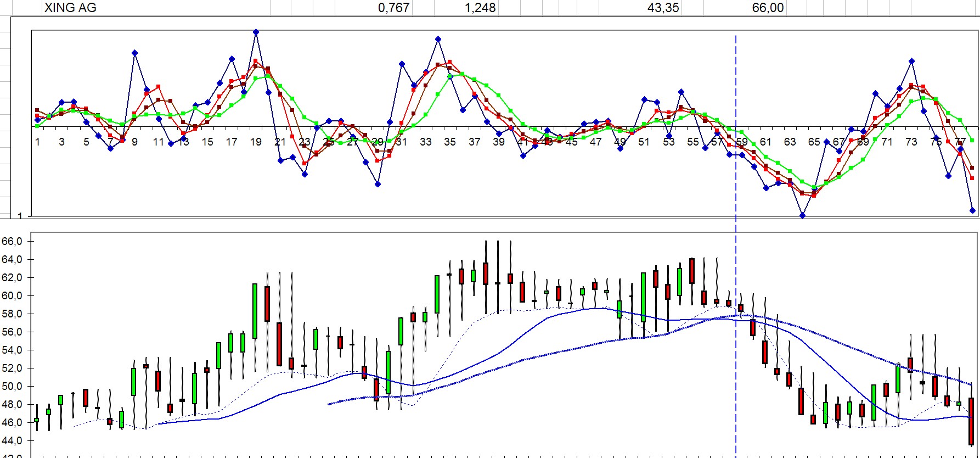The height and width of the screenshot is (458, 980).
Task: Click the 58,0 price axis label
Action: click(12, 314)
